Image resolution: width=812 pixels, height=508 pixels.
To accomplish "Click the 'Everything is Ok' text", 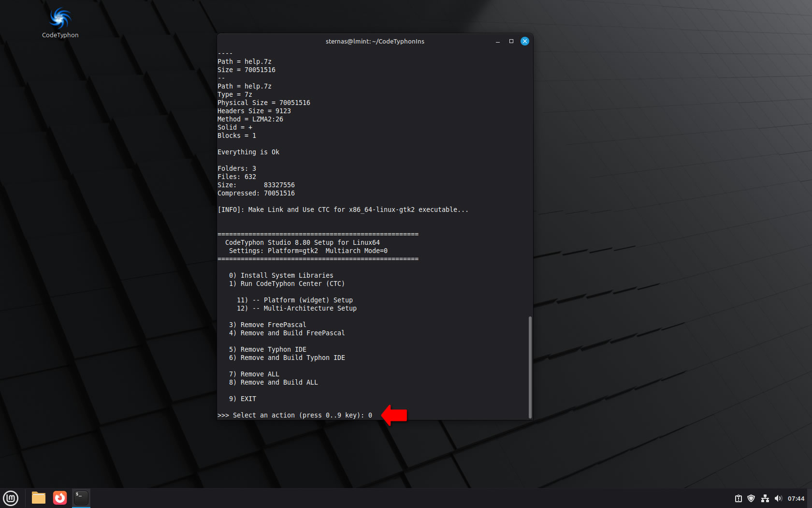I will pyautogui.click(x=248, y=152).
